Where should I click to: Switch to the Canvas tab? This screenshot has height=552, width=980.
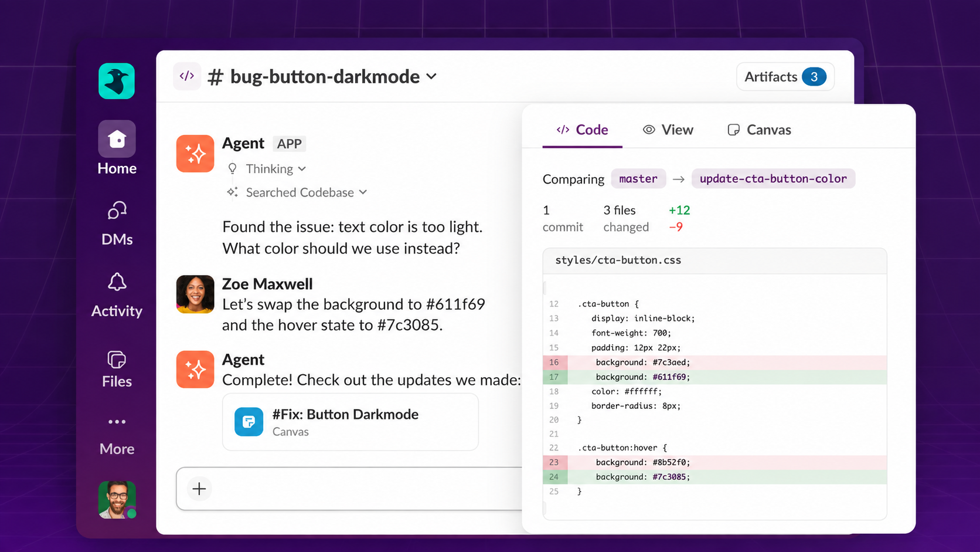(x=759, y=130)
